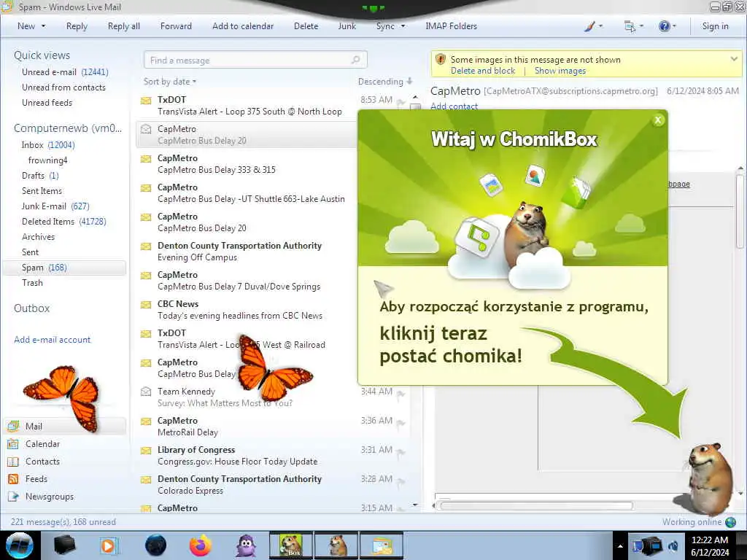Click envelope icon of CBC News message

146,304
